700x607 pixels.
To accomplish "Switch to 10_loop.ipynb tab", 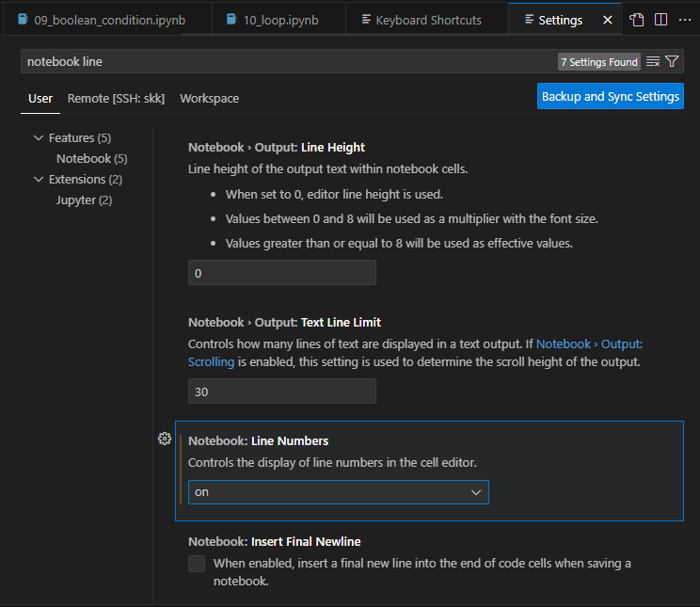I will click(279, 20).
